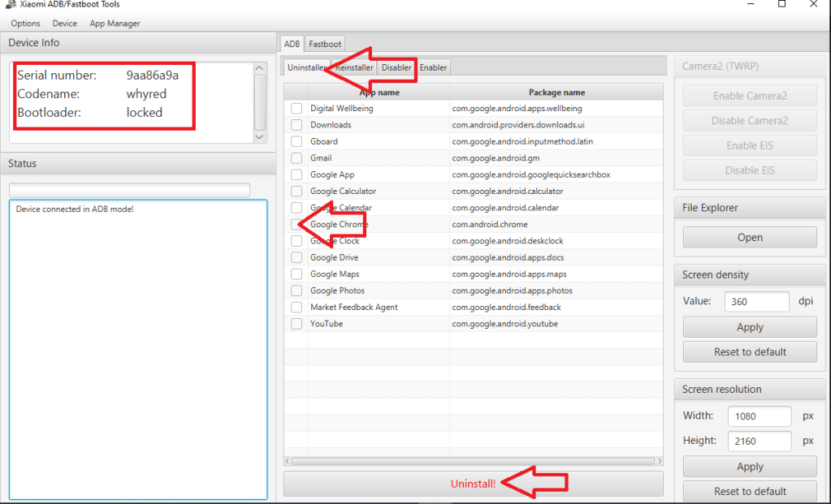Apply the screen density value
831x504 pixels.
(750, 327)
